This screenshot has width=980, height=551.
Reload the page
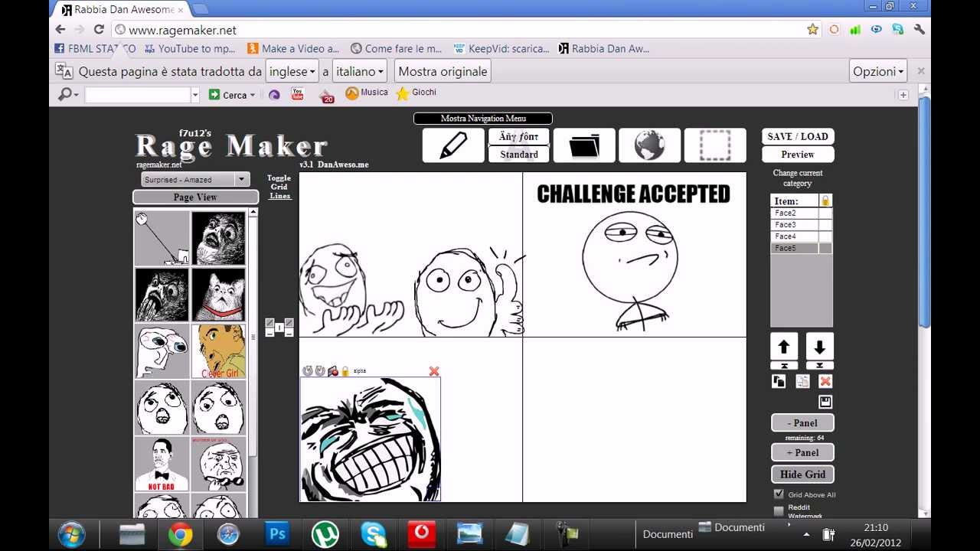(x=99, y=29)
